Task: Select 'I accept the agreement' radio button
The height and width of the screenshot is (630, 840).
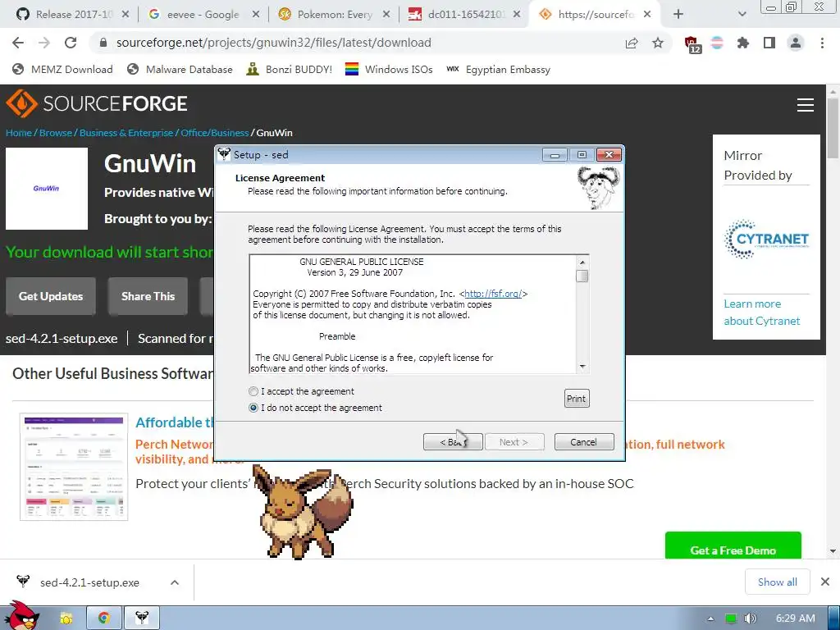Action: click(x=253, y=391)
